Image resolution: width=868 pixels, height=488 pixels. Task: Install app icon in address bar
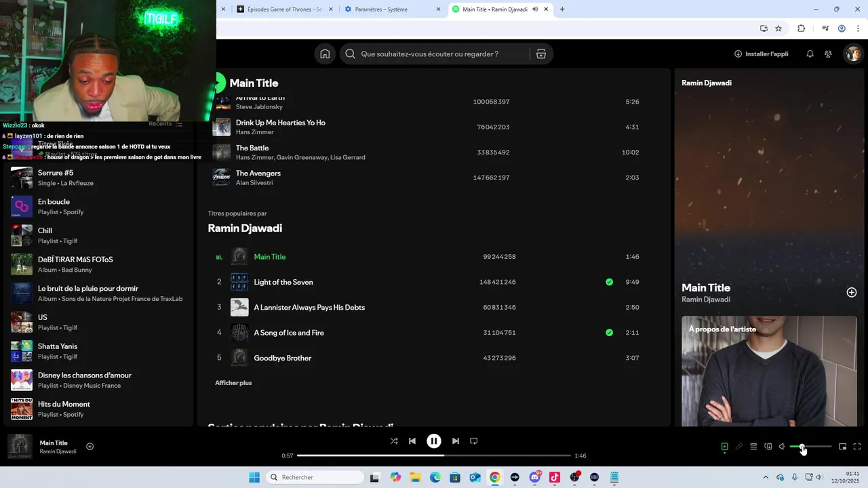coord(764,28)
